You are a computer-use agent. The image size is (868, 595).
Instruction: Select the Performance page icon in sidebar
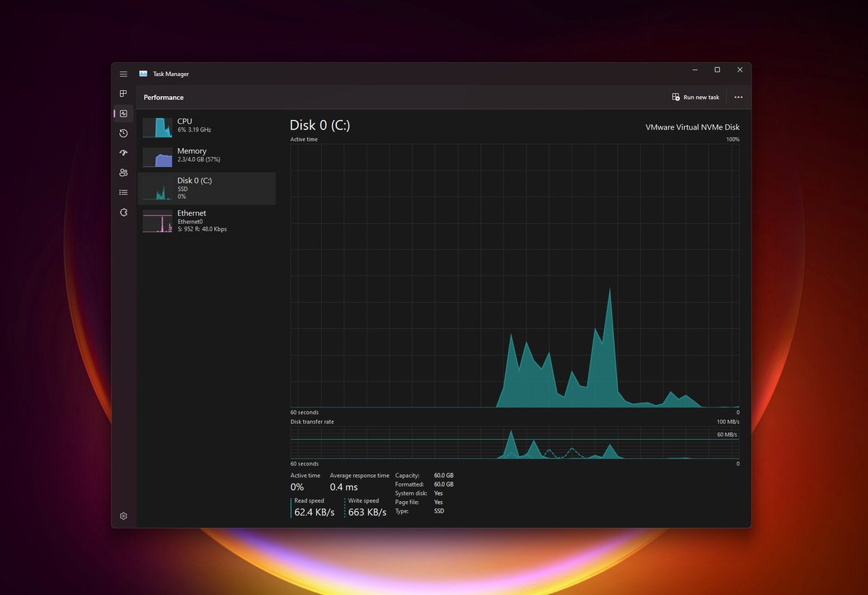pyautogui.click(x=124, y=114)
